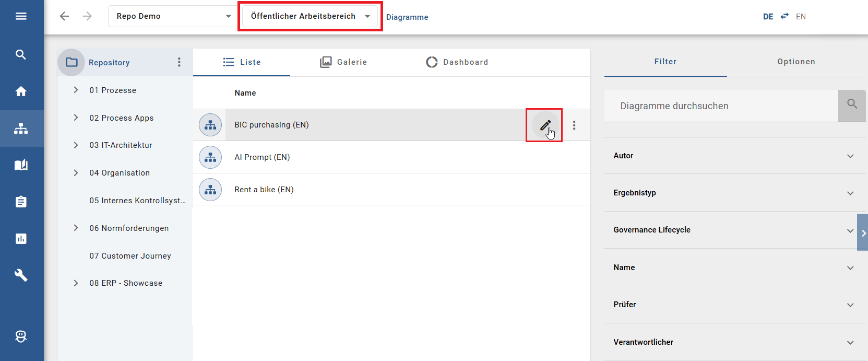This screenshot has width=868, height=361.
Task: Open the Repo Demo repository dropdown
Action: (173, 16)
